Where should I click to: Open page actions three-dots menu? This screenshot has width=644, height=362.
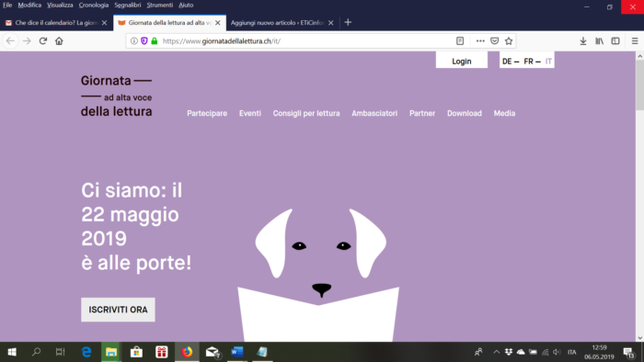point(480,41)
